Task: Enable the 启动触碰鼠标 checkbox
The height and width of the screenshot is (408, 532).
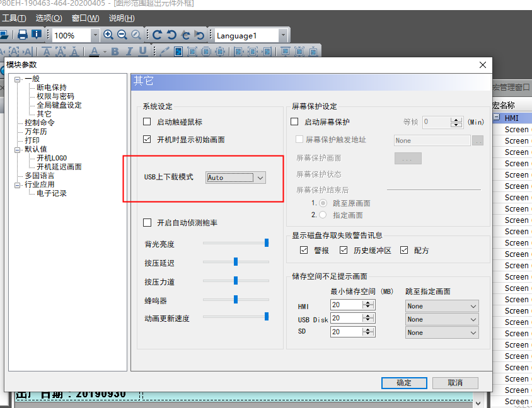Action: coord(147,122)
